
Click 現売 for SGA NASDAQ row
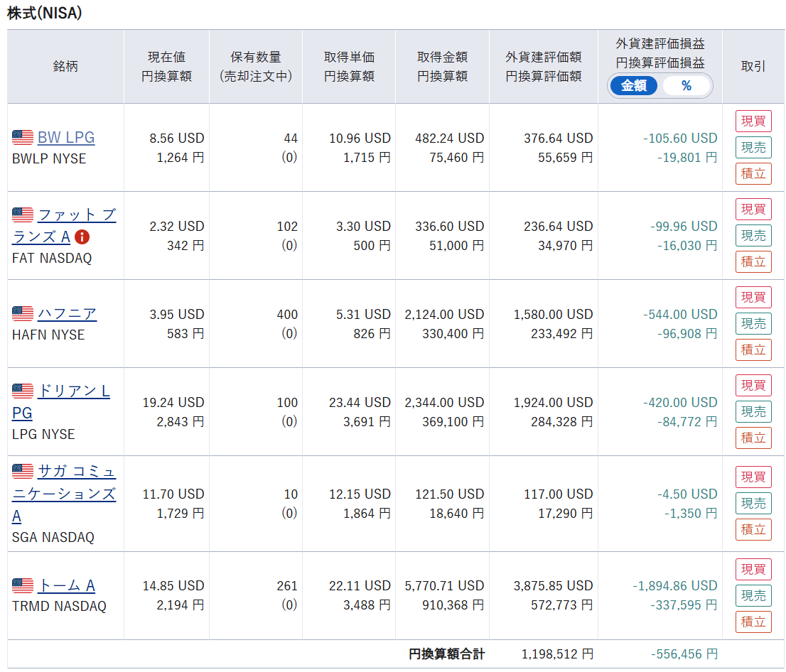tap(753, 503)
